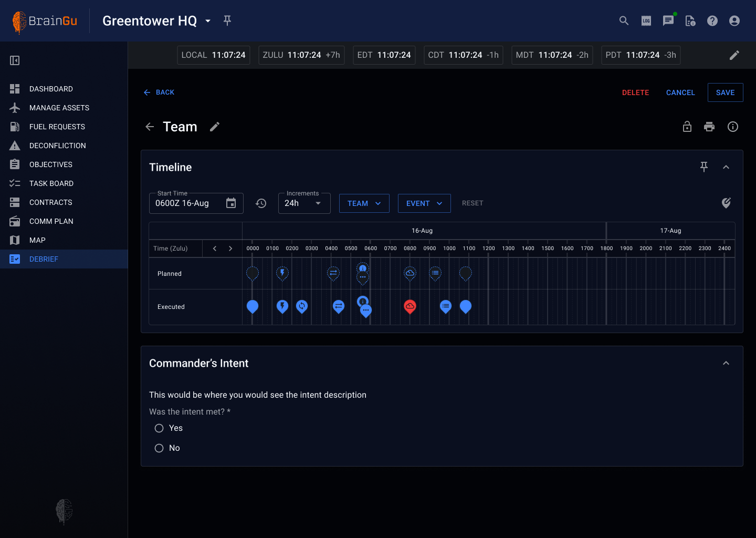Toggle the sidebar collapse icon
The height and width of the screenshot is (538, 756).
(15, 60)
